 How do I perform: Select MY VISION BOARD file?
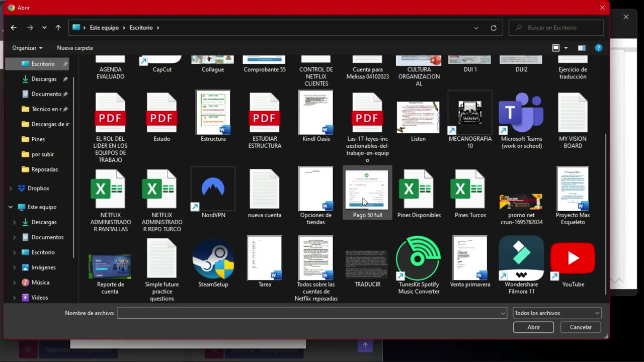click(573, 113)
